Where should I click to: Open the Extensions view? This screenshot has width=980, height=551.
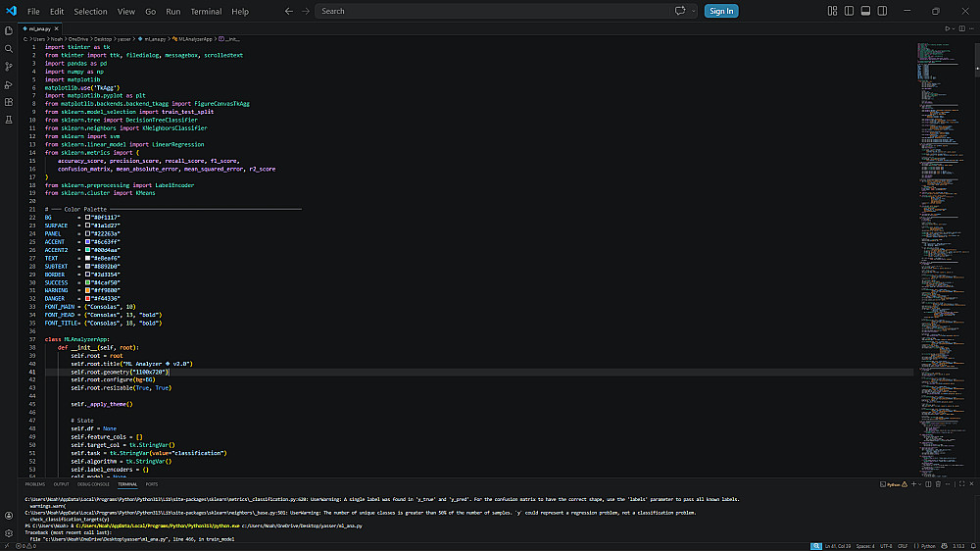(x=9, y=101)
